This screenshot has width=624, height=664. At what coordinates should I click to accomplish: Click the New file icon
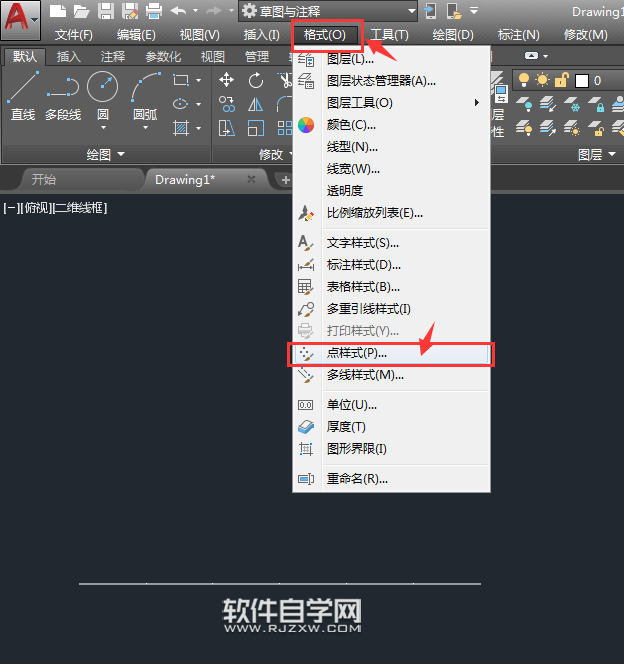click(58, 11)
